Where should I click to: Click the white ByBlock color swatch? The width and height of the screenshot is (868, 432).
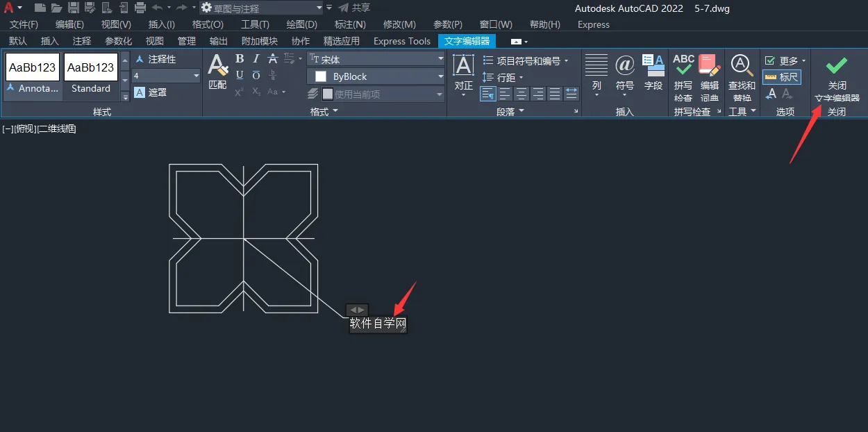[321, 76]
